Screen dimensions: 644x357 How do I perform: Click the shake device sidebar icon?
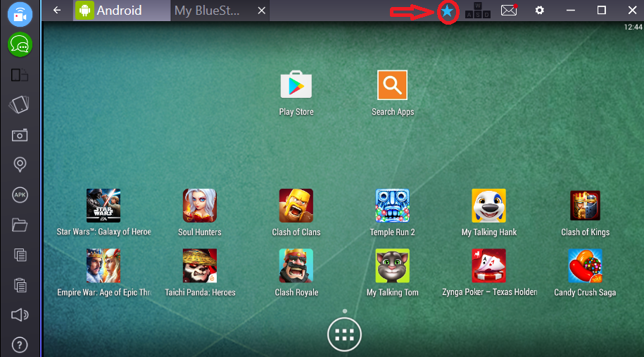(20, 105)
